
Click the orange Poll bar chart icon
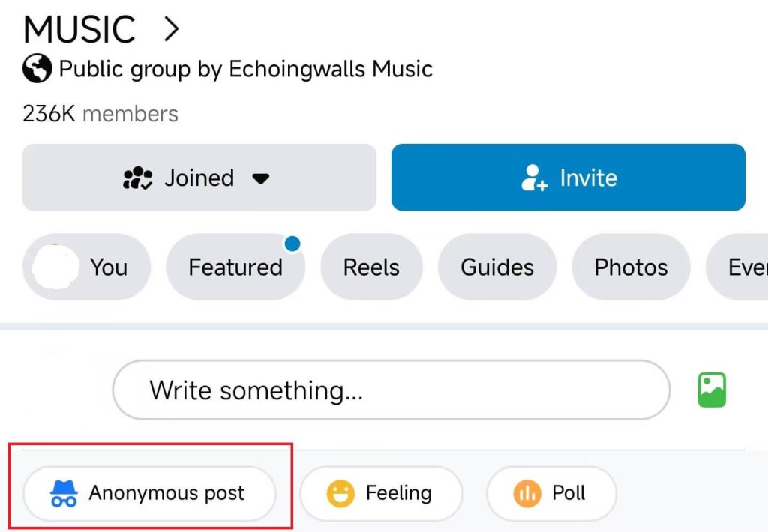click(527, 493)
